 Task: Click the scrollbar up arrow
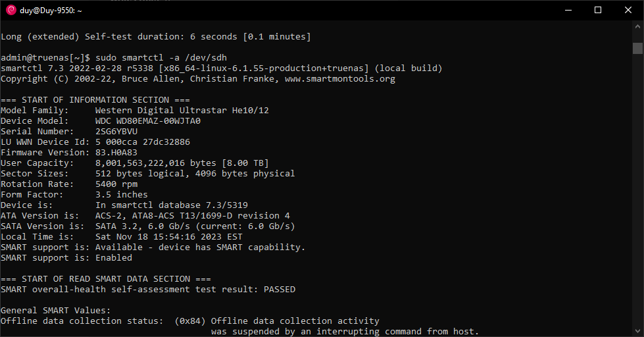click(637, 27)
